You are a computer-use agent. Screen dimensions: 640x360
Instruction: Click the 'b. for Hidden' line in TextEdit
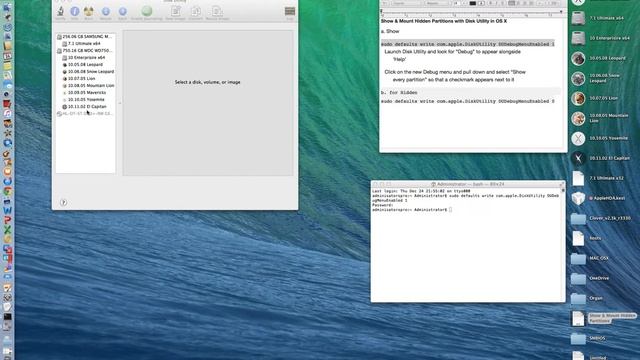pyautogui.click(x=399, y=93)
